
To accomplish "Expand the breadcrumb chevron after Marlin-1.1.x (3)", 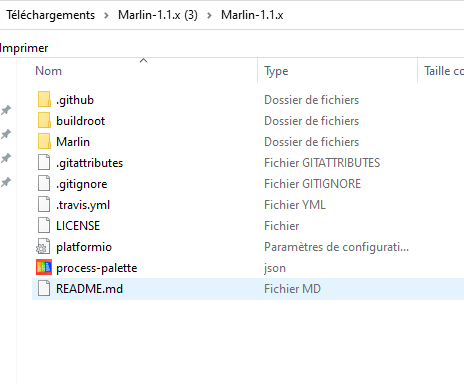I will [x=209, y=15].
